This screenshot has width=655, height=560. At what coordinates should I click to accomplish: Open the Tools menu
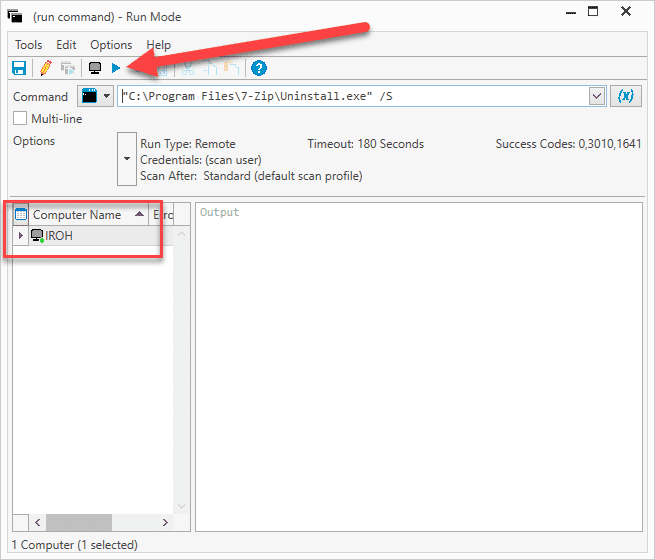click(x=28, y=45)
